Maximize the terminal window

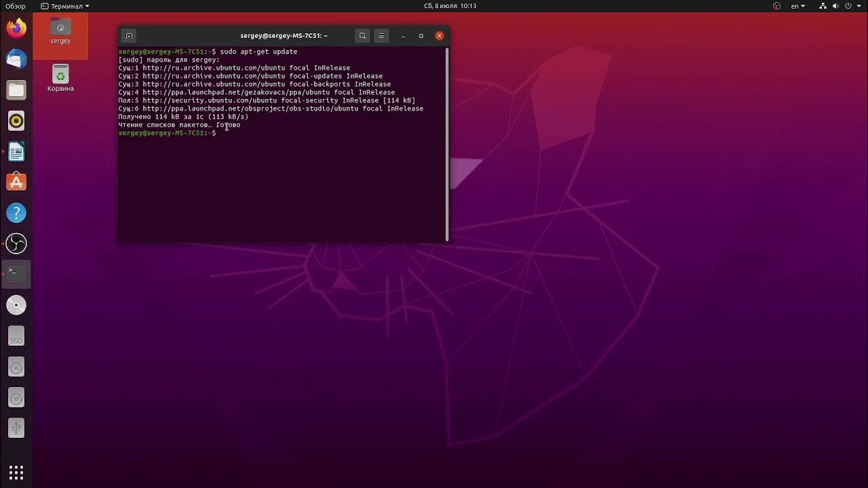point(421,36)
